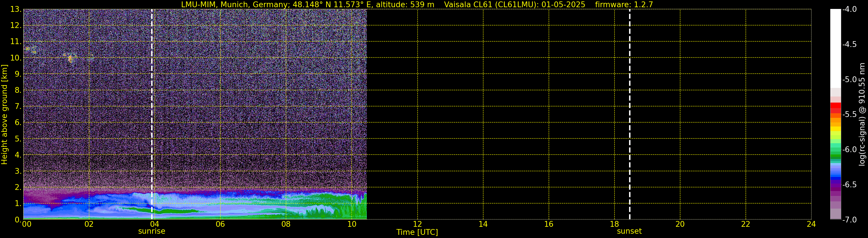Click the white top section of the colorbar

(835, 48)
